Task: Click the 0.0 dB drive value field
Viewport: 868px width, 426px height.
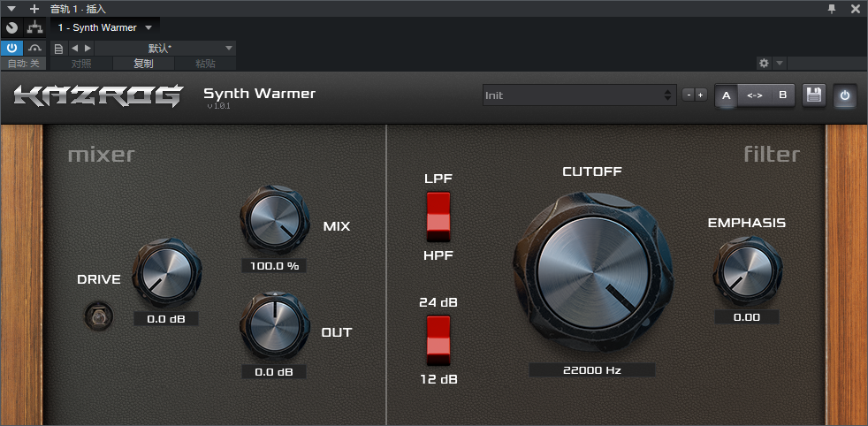Action: 166,319
